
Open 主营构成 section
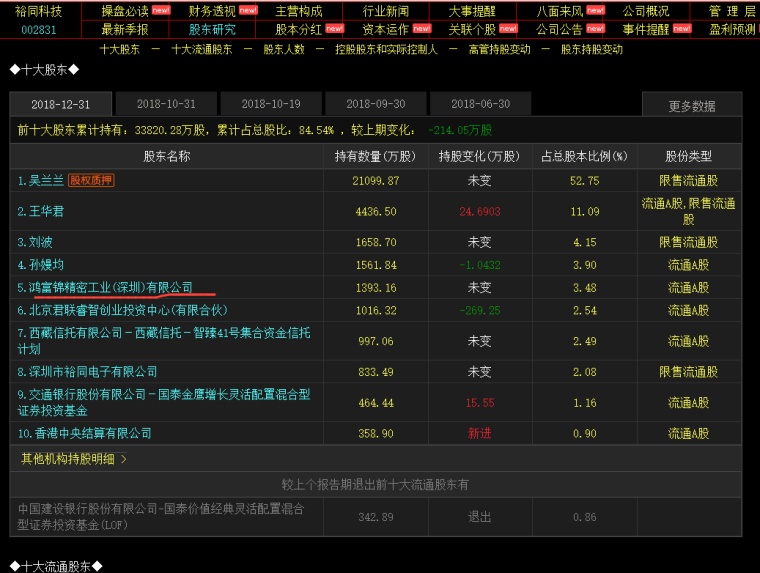pos(299,11)
